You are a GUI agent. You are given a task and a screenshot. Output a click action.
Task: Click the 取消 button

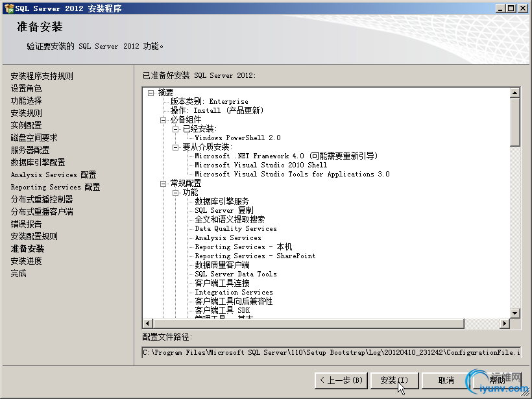pyautogui.click(x=446, y=380)
